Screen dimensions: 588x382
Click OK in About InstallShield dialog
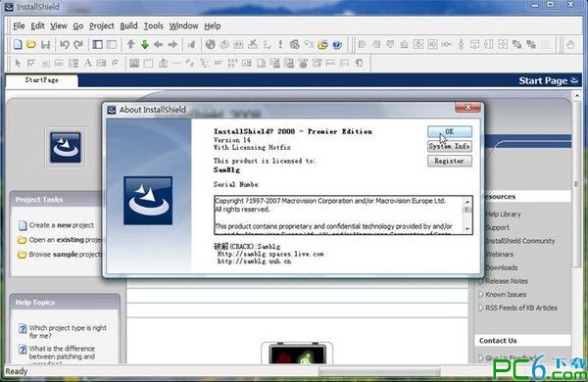[450, 131]
